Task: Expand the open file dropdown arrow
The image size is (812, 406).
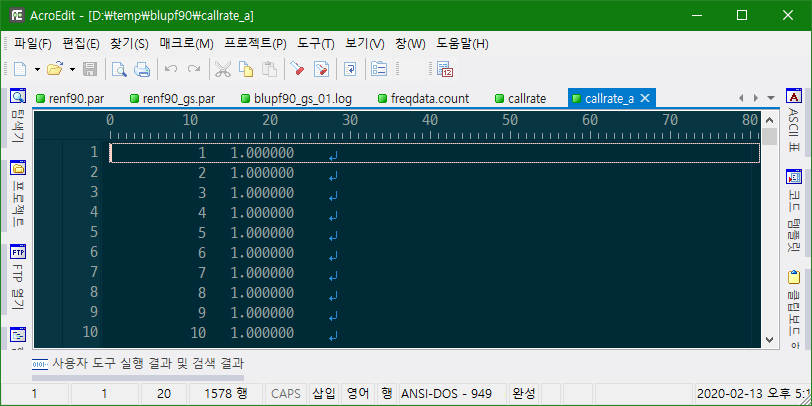Action: 72,69
